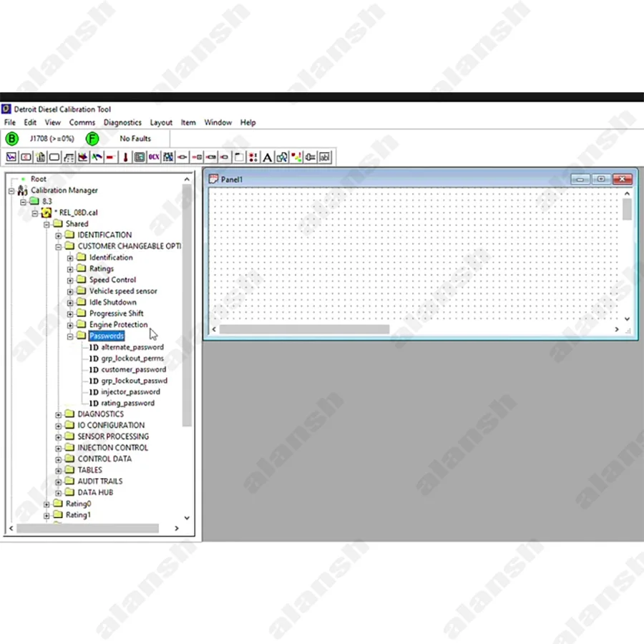Click the line graph toolbar icon
The width and height of the screenshot is (644, 644).
click(11, 157)
